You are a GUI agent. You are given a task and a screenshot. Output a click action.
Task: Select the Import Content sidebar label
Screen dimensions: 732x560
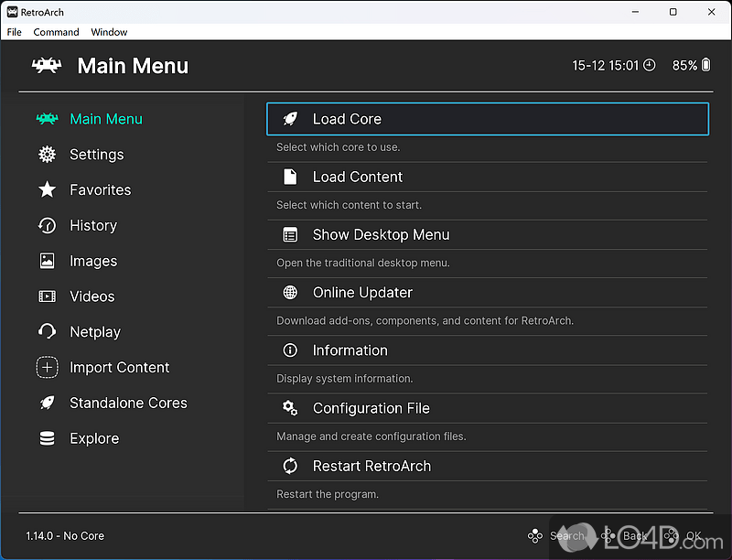(120, 367)
